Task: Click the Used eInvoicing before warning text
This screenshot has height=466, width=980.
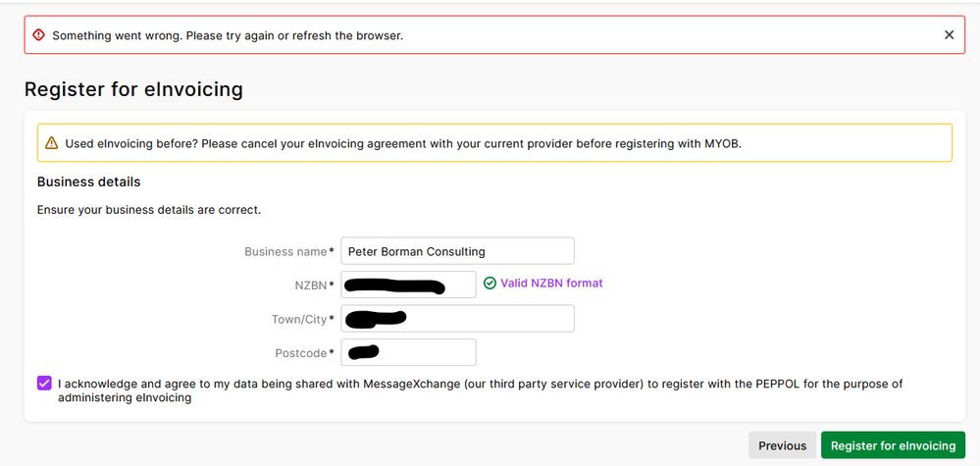Action: tap(400, 143)
